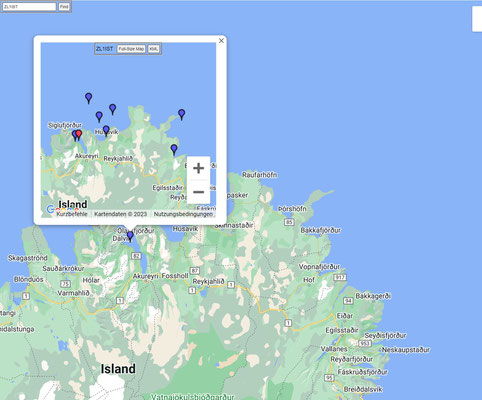
Task: Click route 82 shield near Dalvík
Action: click(136, 256)
